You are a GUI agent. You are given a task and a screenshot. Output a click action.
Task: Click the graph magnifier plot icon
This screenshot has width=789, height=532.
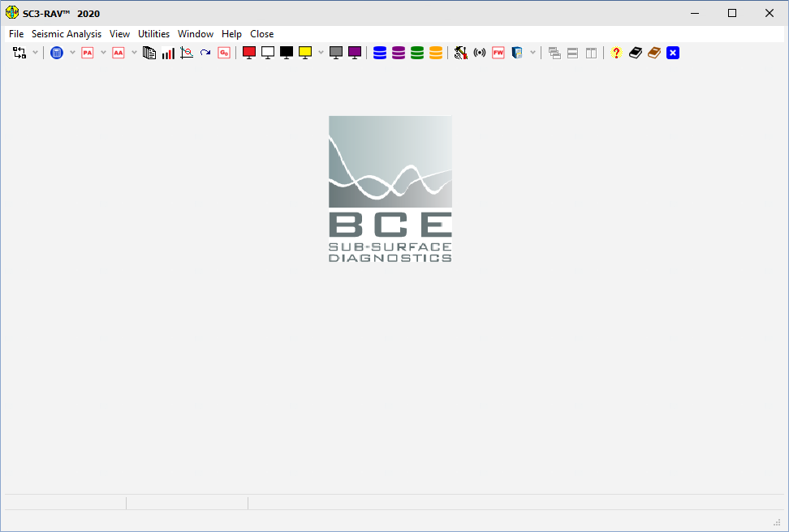(x=187, y=53)
